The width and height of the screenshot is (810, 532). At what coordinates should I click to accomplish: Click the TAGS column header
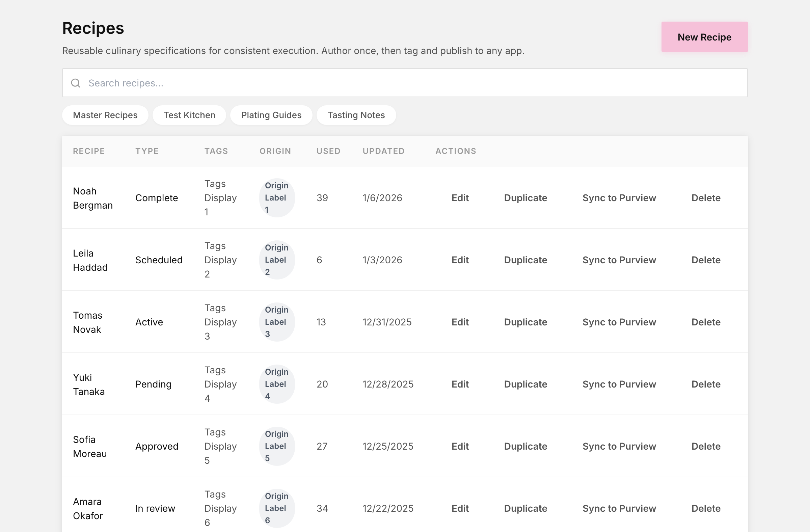(216, 151)
